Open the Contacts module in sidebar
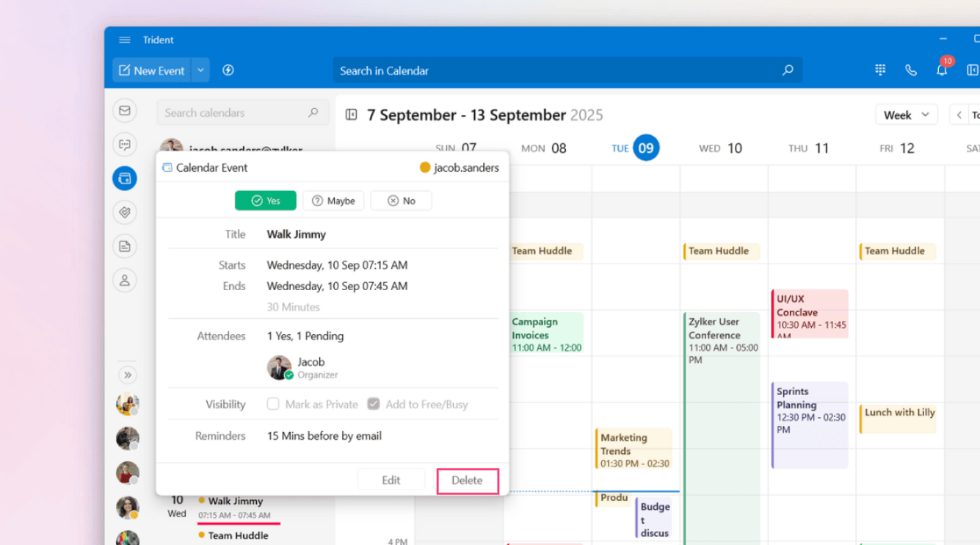Image resolution: width=980 pixels, height=545 pixels. pos(125,280)
